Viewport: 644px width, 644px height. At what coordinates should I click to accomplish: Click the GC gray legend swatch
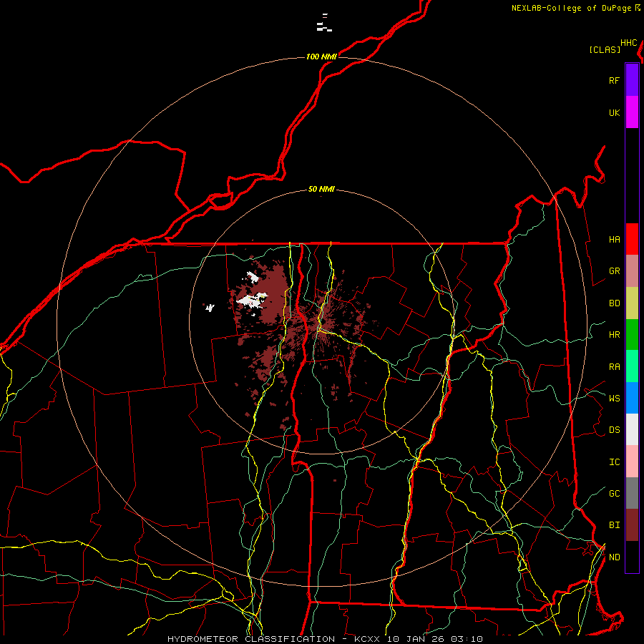(x=632, y=493)
